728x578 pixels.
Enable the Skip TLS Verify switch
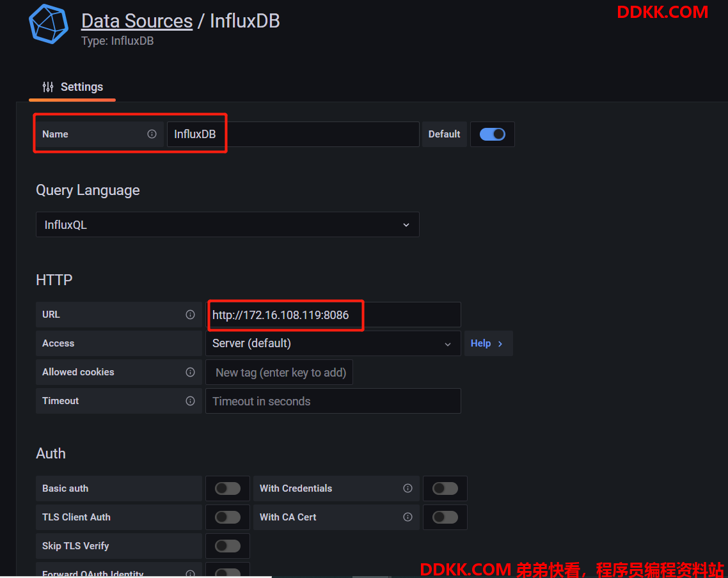point(228,546)
